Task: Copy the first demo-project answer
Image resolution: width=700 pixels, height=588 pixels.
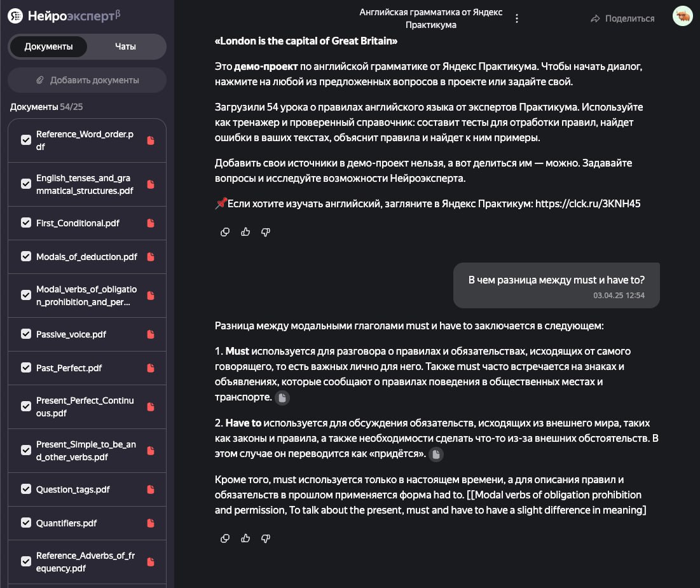Action: click(225, 232)
